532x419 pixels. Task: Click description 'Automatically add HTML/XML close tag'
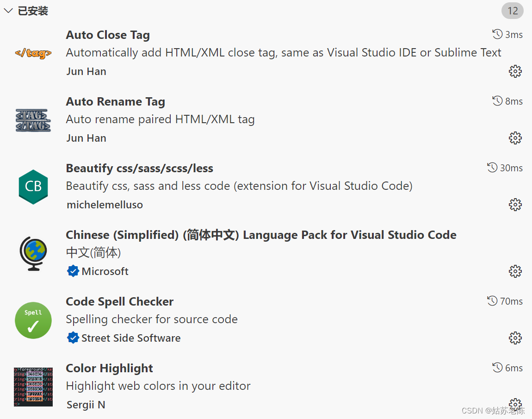click(x=283, y=53)
